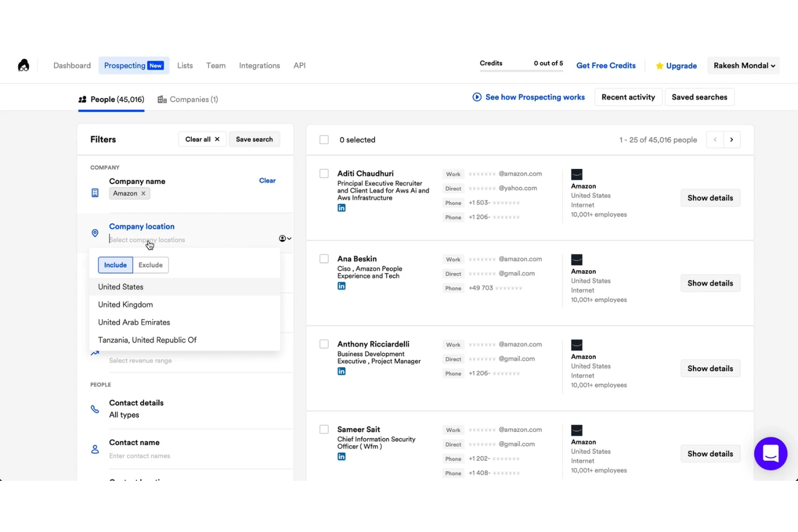The height and width of the screenshot is (532, 798).
Task: Clear the company name filter
Action: [267, 181]
